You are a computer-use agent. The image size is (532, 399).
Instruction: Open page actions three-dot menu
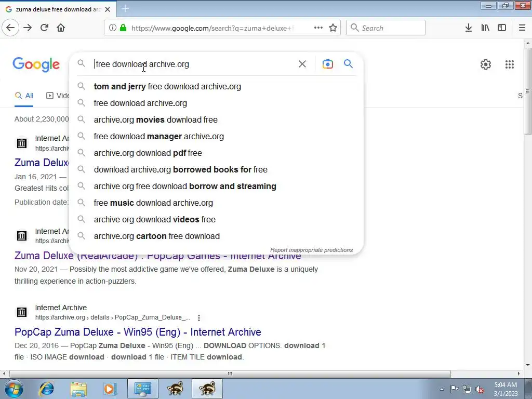[318, 28]
